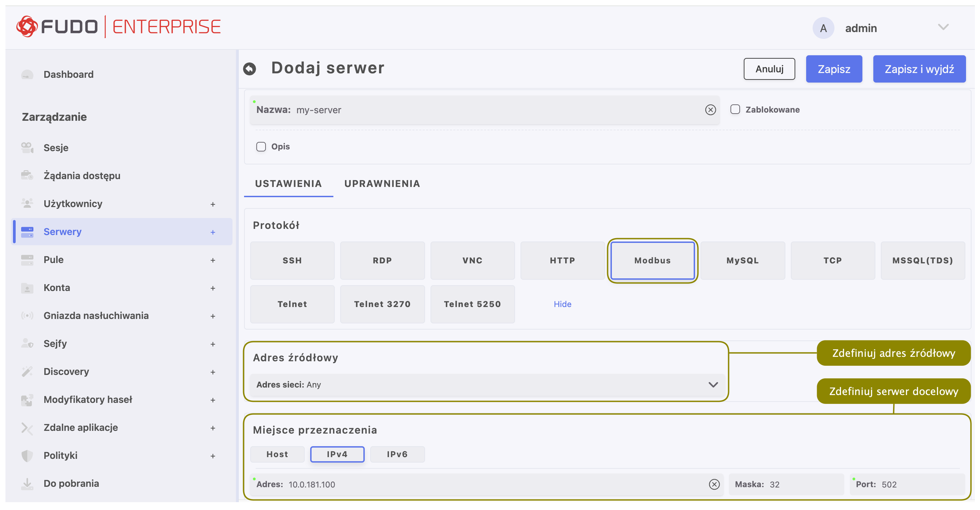Expand Użytkownicy with the plus sign
980x510 pixels.
coord(213,204)
